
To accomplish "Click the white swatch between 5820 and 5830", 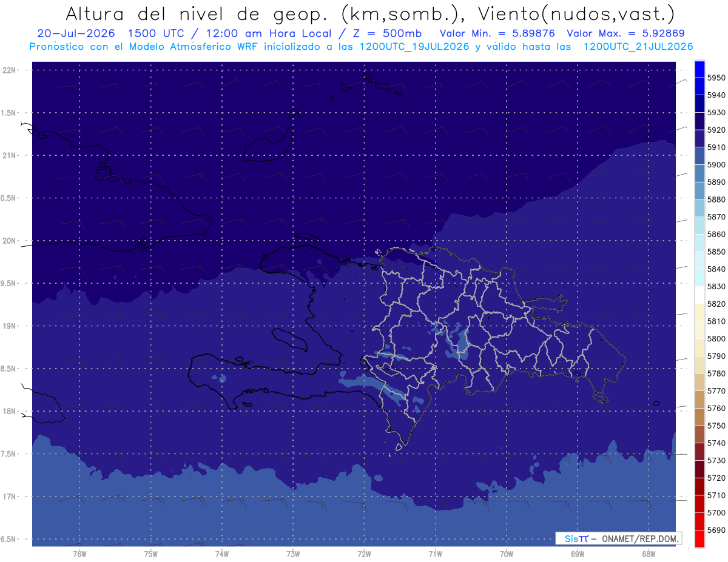I will 699,295.
